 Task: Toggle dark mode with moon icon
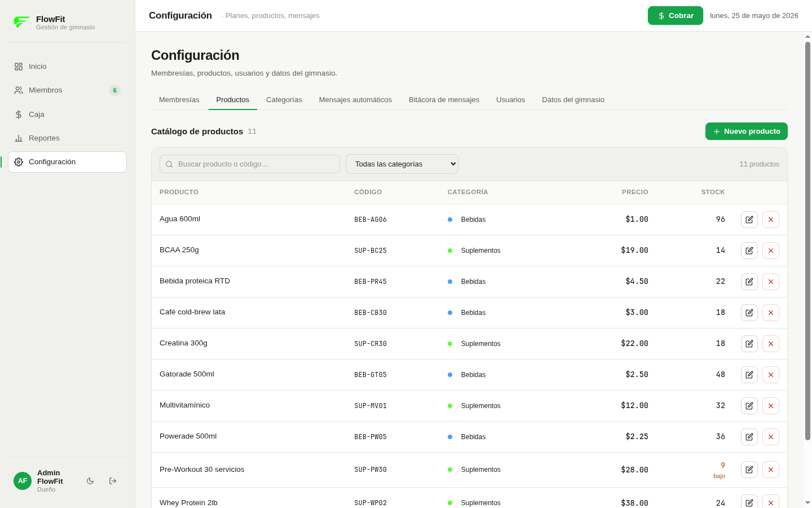tap(90, 481)
